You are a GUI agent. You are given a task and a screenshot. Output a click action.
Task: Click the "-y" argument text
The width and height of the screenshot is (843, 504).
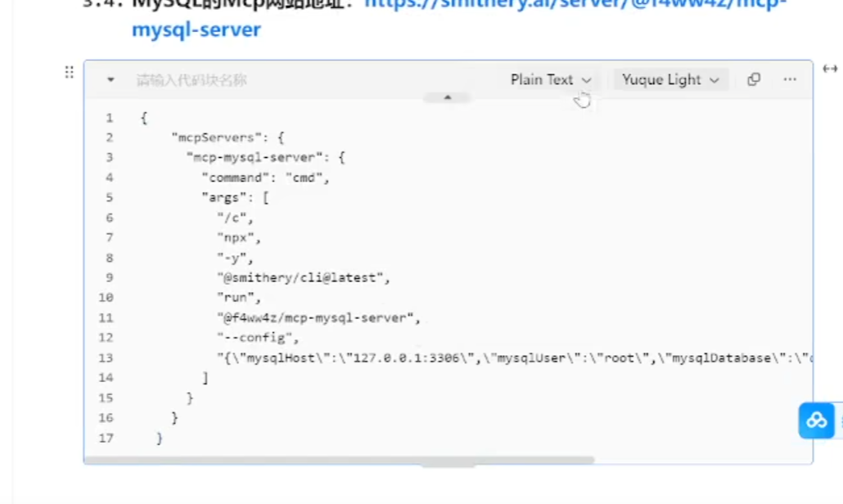(232, 258)
